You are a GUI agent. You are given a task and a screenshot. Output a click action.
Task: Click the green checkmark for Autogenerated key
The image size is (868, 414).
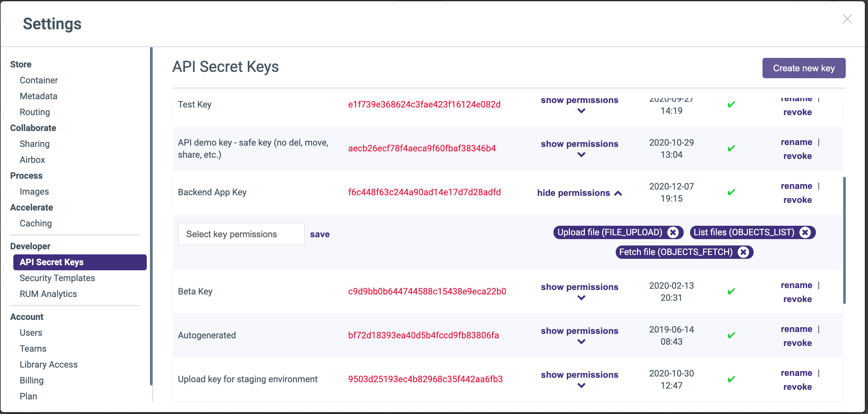point(731,335)
